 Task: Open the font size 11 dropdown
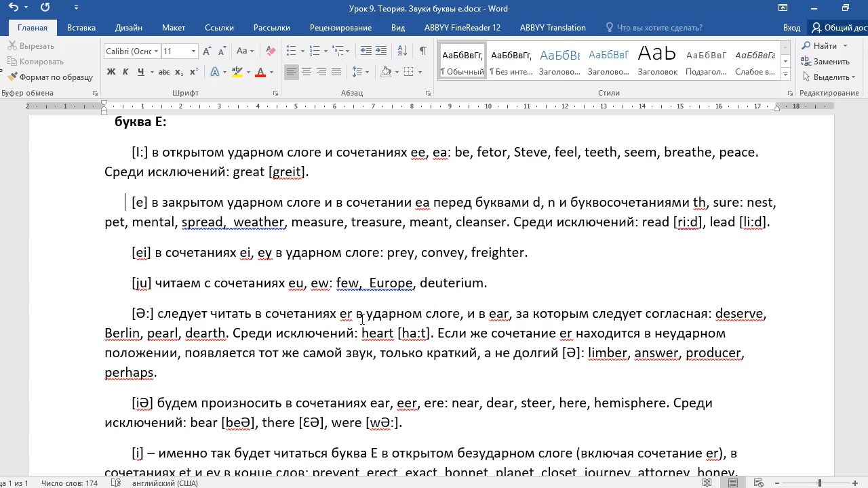[x=193, y=52]
